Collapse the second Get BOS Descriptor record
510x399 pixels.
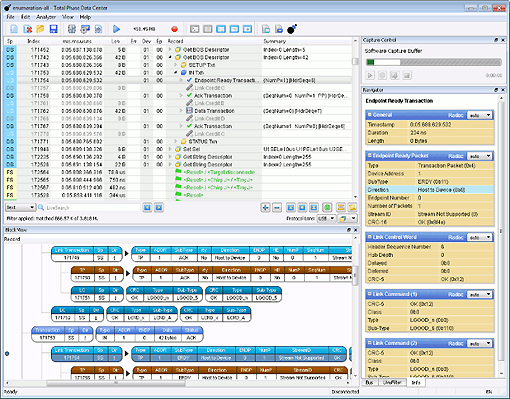click(x=170, y=57)
